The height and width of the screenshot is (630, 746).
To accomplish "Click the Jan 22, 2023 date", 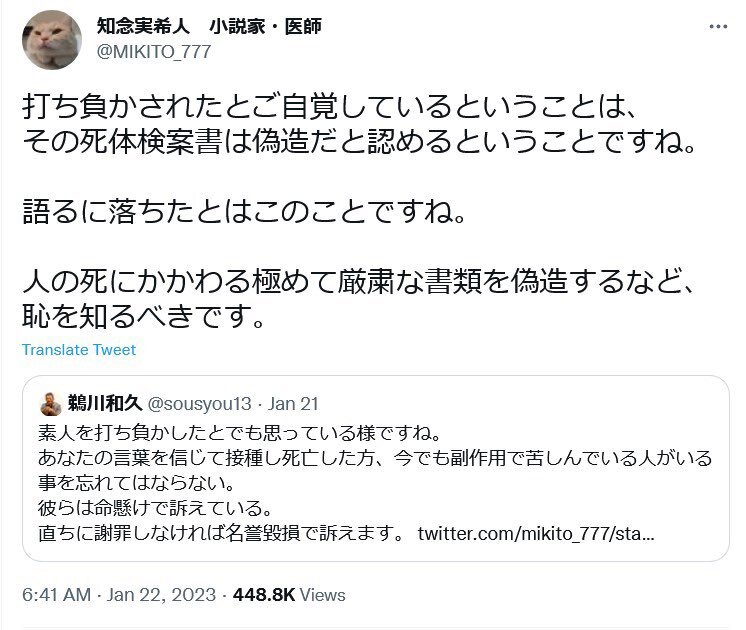I will 160,595.
